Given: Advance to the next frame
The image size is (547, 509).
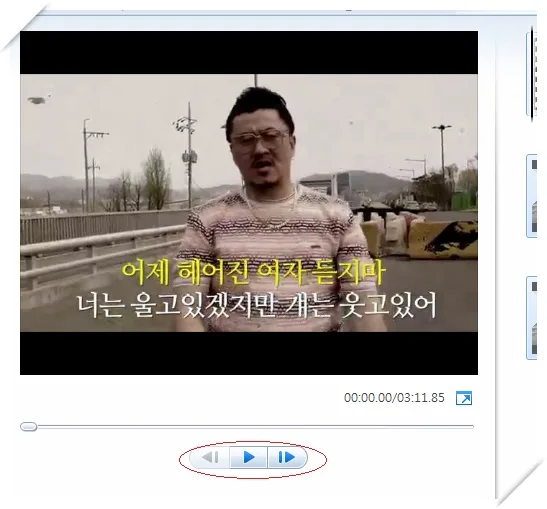Looking at the screenshot, I should pos(287,457).
